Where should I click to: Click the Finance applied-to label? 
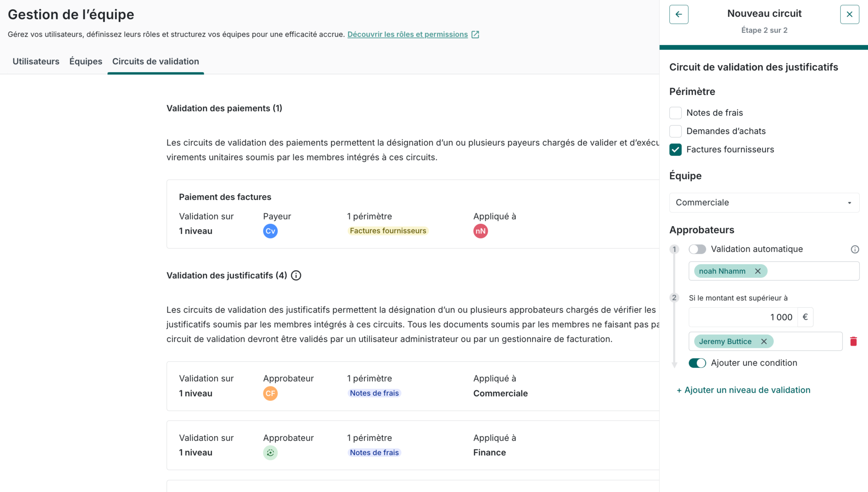tap(490, 453)
